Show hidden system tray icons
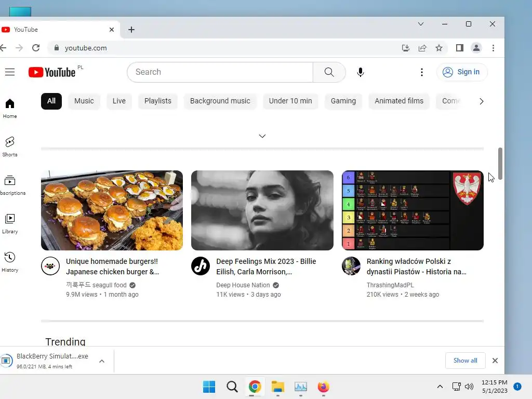The width and height of the screenshot is (532, 399). pos(440,387)
